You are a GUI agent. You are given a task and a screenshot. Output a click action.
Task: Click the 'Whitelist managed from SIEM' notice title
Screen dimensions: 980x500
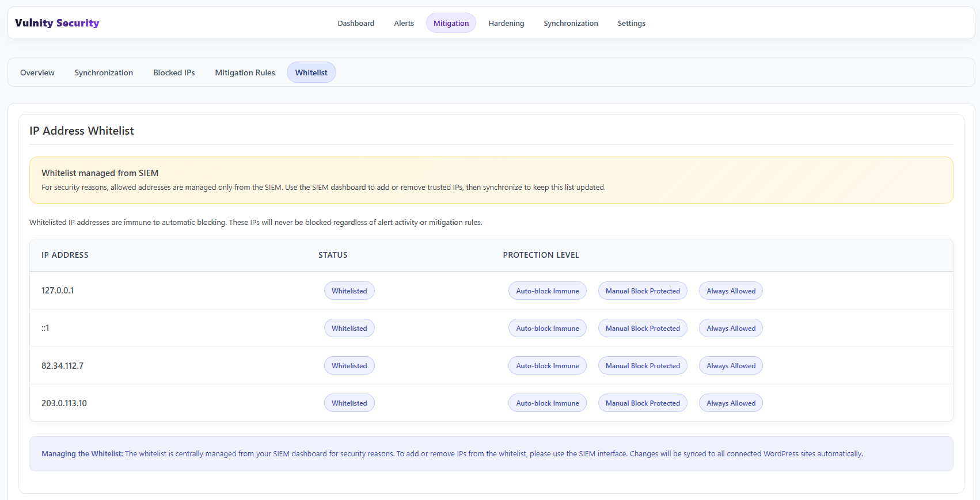[x=100, y=173]
